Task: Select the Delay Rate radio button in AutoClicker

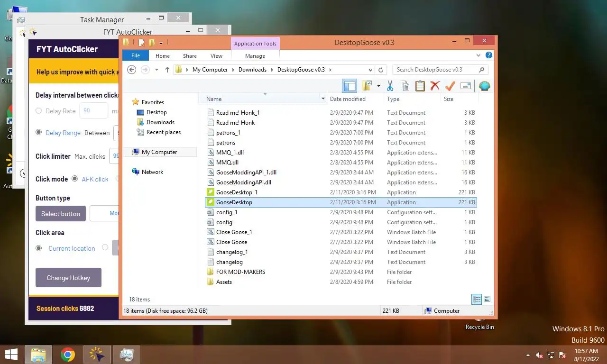Action: point(39,111)
